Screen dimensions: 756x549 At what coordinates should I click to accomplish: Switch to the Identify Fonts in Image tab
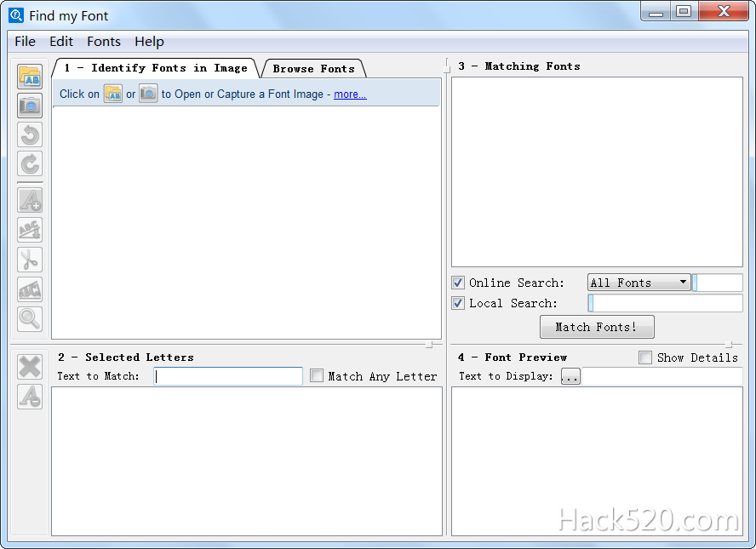pos(156,68)
